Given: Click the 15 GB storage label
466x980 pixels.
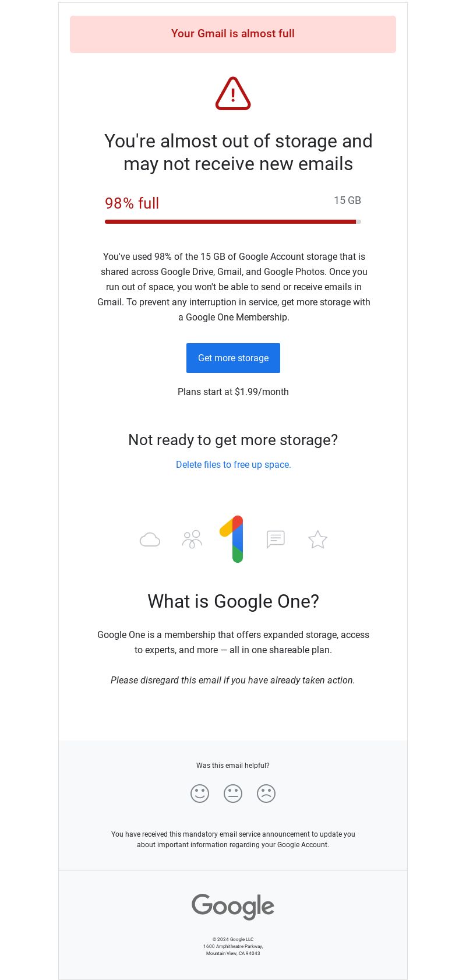Looking at the screenshot, I should (x=347, y=200).
